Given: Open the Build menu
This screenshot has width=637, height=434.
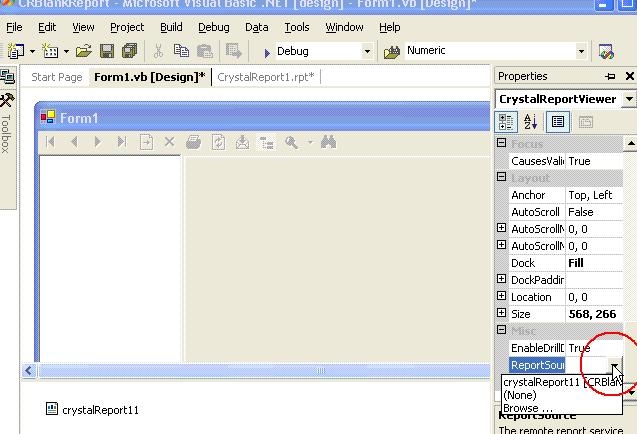Looking at the screenshot, I should (x=171, y=27).
